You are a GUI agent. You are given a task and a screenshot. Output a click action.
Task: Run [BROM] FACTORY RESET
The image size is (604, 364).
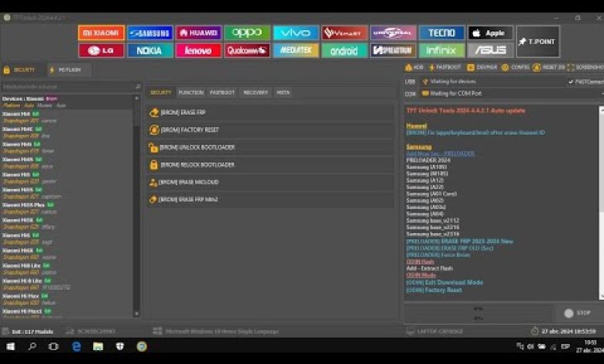point(270,130)
